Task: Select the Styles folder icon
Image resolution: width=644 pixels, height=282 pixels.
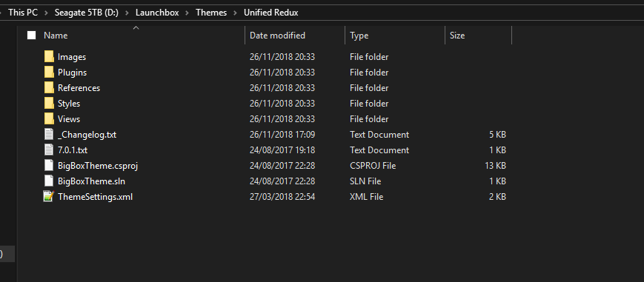Action: 50,104
